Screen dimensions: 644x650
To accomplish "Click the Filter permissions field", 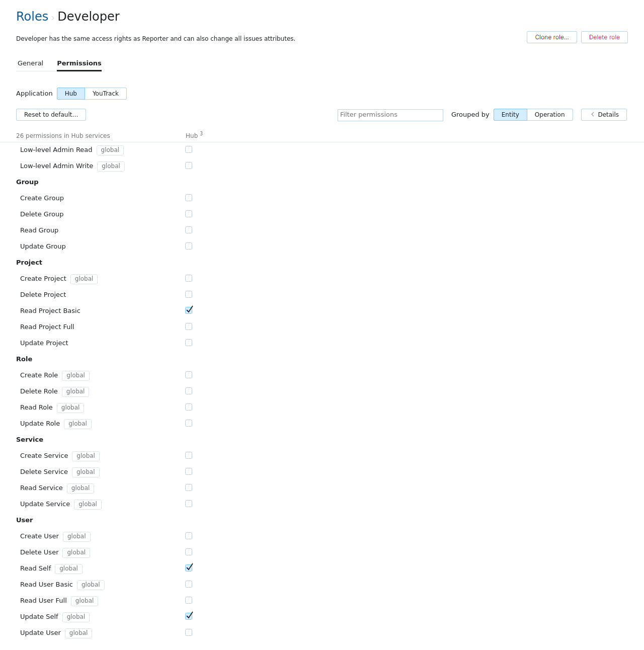I will pyautogui.click(x=390, y=115).
